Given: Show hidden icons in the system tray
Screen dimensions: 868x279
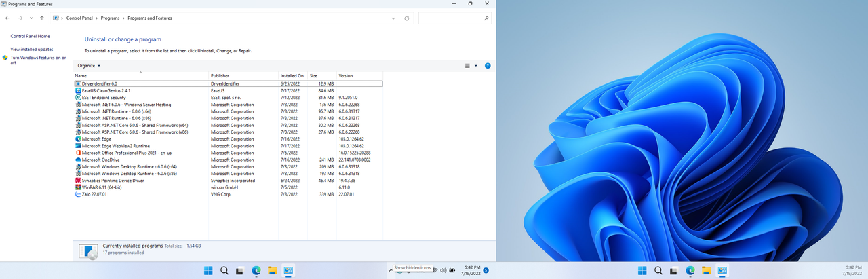Looking at the screenshot, I should click(x=391, y=270).
